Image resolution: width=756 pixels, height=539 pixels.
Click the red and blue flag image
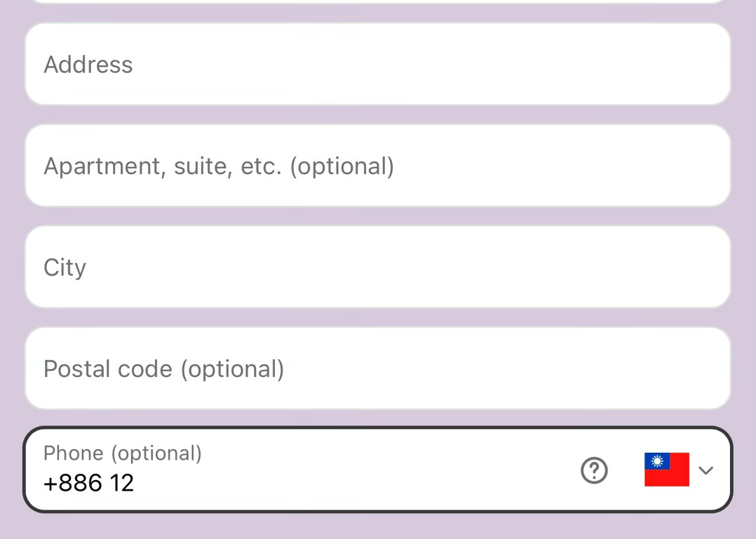[x=667, y=470]
